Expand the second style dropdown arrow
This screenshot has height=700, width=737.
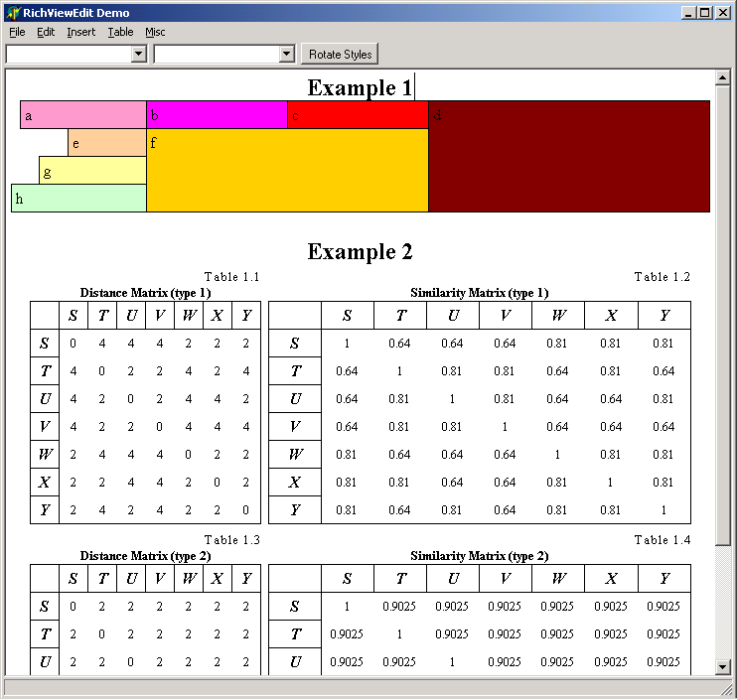[x=286, y=55]
